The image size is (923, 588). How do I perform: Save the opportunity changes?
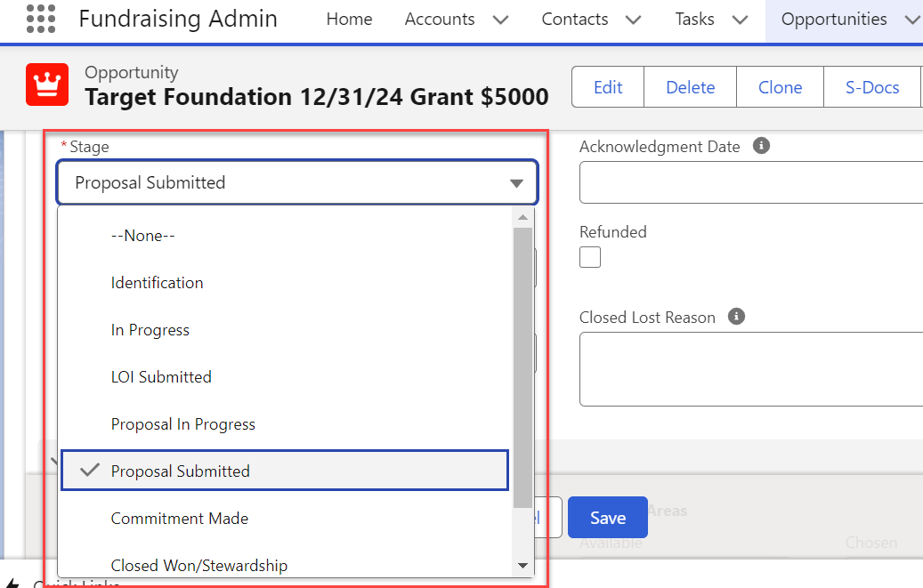pos(607,517)
